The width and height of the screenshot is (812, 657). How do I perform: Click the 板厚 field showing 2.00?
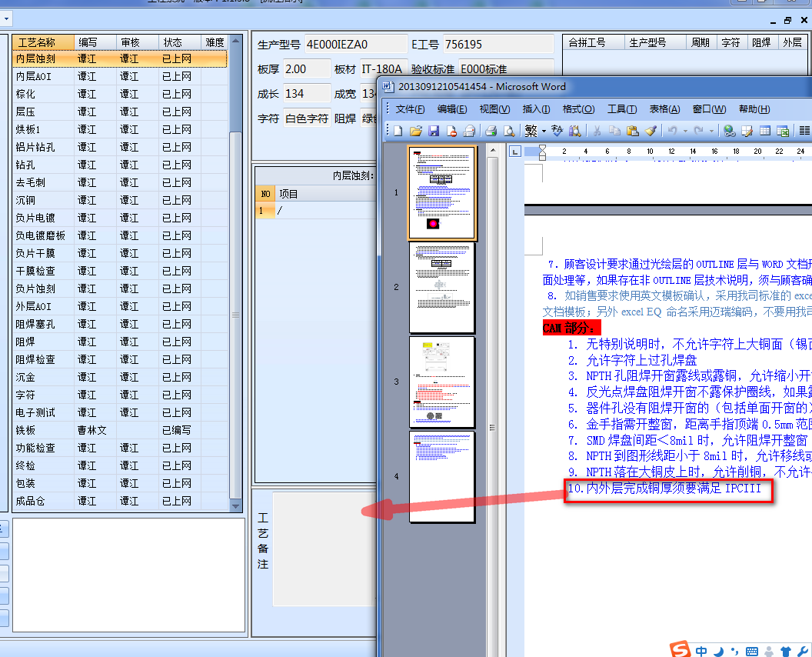coord(307,69)
